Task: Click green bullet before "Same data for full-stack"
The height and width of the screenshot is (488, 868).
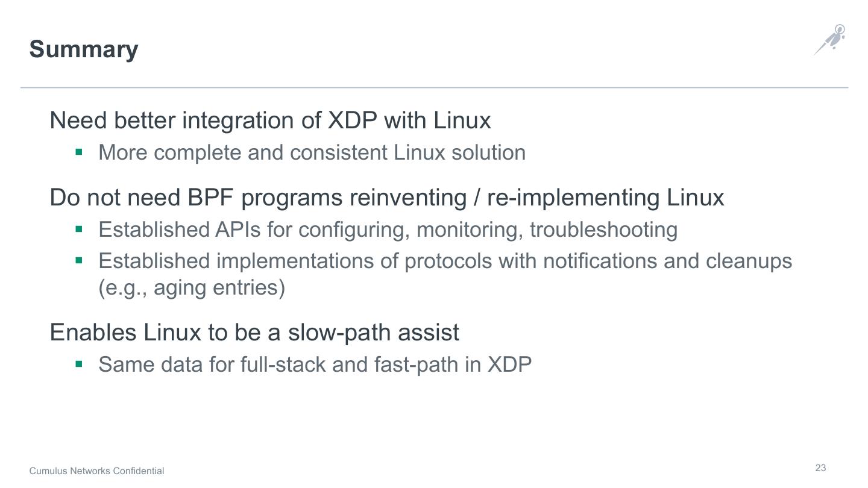Action: point(78,364)
